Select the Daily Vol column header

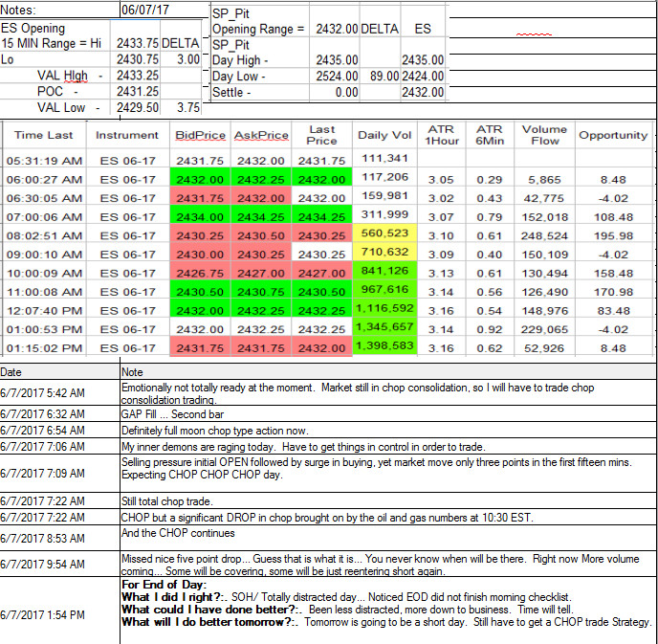tap(384, 135)
